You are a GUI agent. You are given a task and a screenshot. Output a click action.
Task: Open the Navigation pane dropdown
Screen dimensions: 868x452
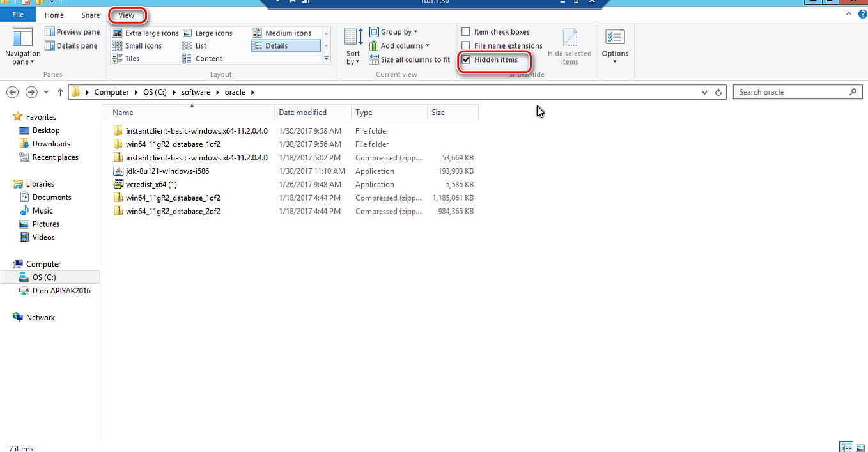click(23, 46)
